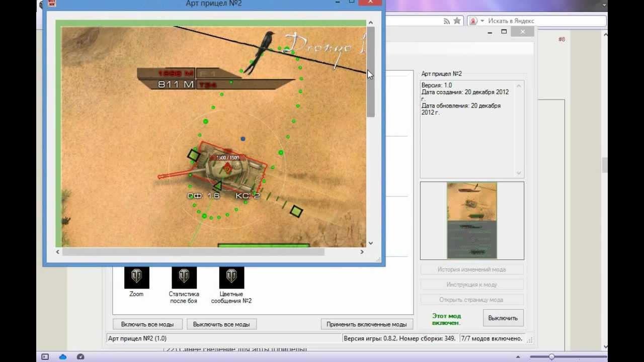The image size is (644, 362).
Task: Click Выключить все моды button
Action: point(221,324)
